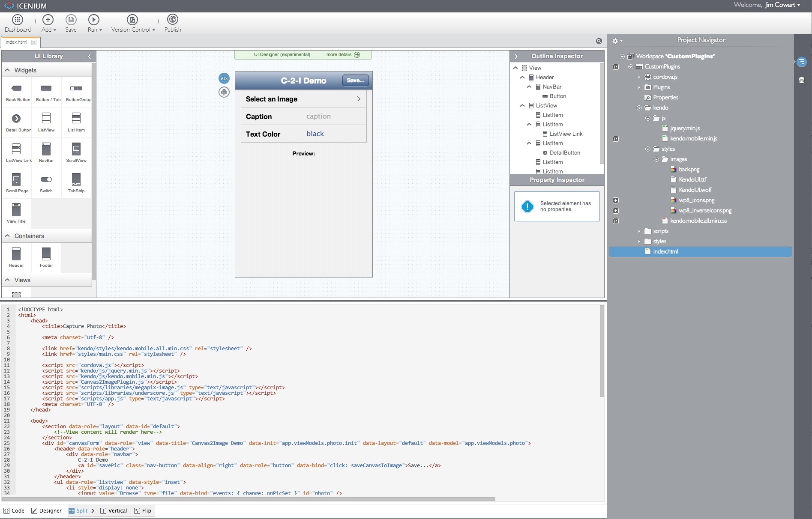Switch device preview to iOS

click(x=224, y=78)
